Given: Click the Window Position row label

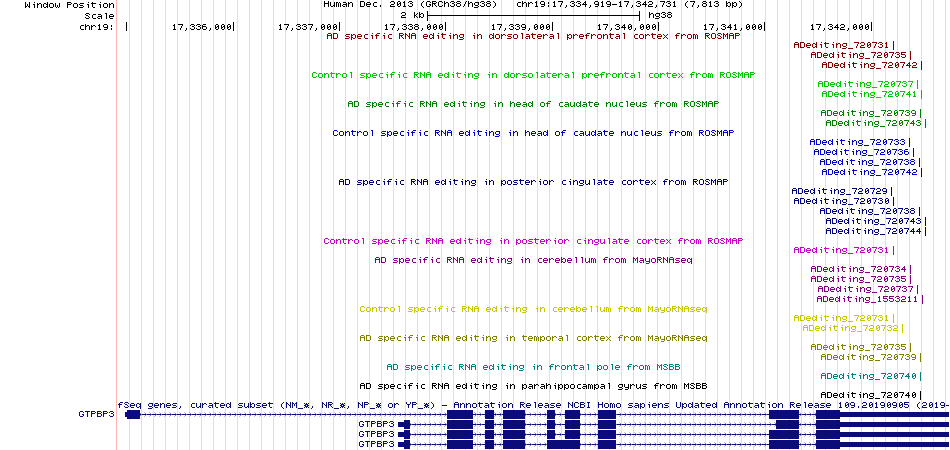Looking at the screenshot, I should (69, 4).
